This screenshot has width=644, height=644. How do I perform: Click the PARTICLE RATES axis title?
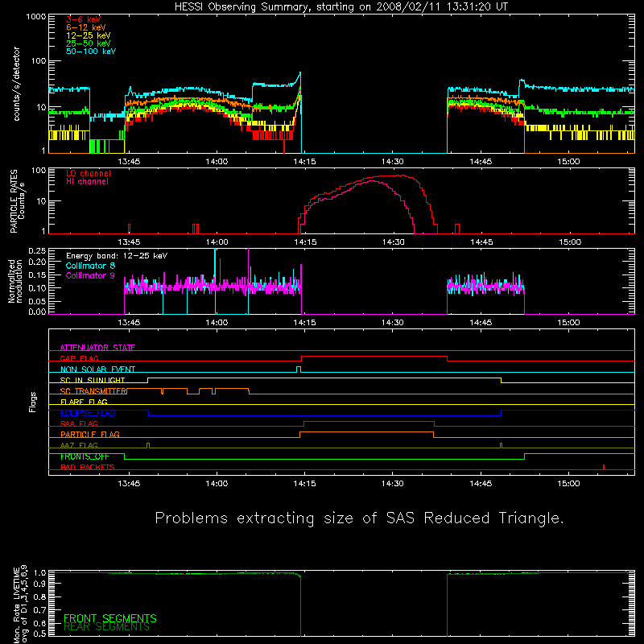click(x=17, y=200)
